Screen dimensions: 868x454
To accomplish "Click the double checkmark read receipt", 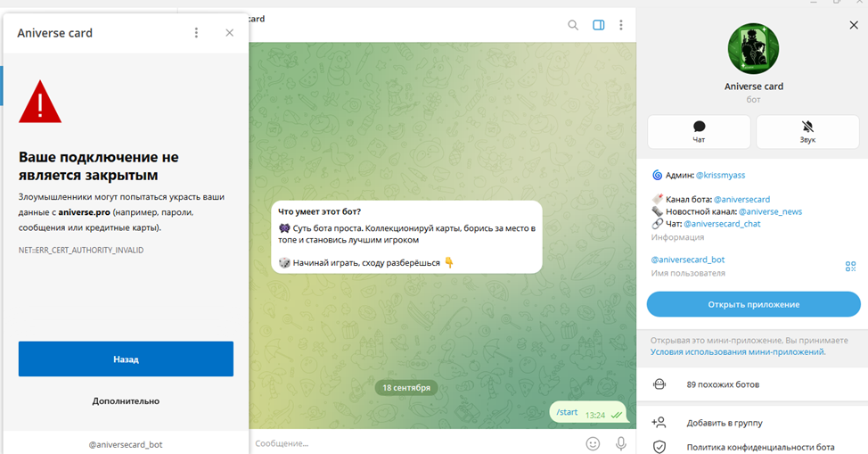I will (x=617, y=415).
